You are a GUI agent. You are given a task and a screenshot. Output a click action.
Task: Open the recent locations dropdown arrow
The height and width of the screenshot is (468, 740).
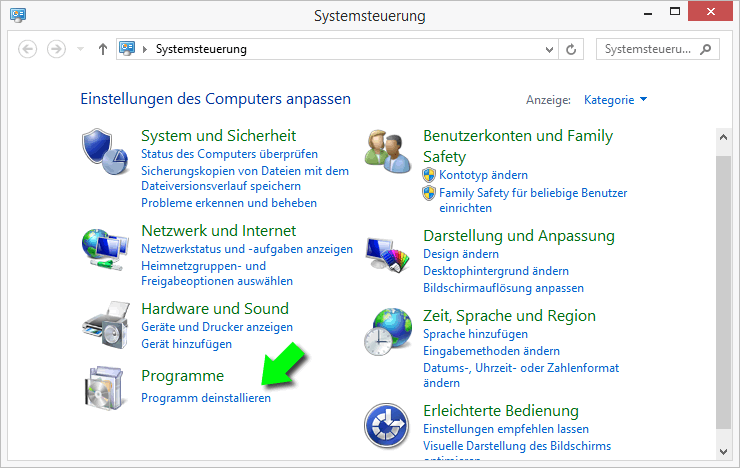coord(80,49)
